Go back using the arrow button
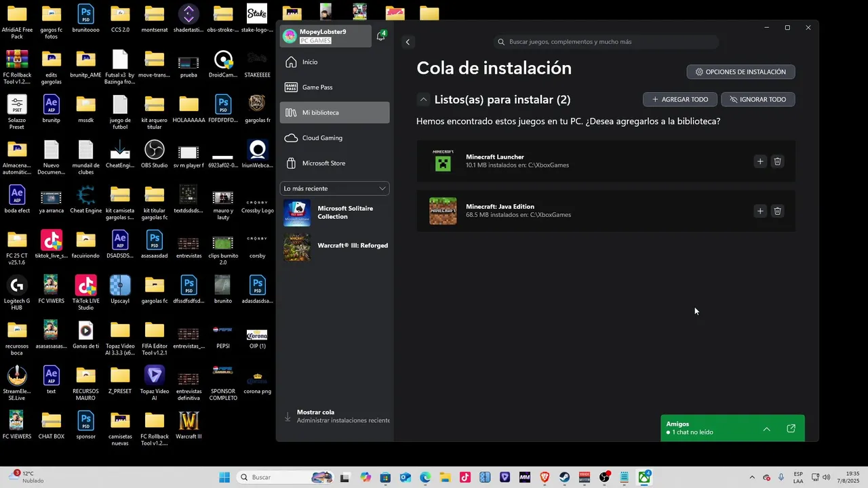The width and height of the screenshot is (868, 488). (408, 42)
